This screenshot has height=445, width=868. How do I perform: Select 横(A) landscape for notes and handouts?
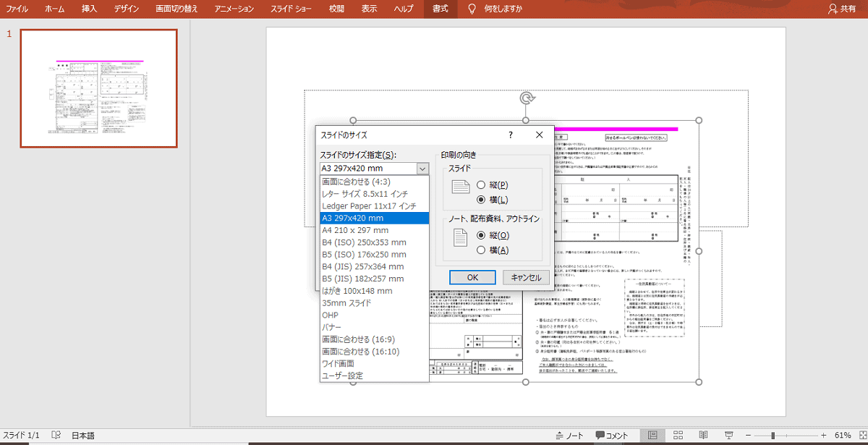point(481,250)
